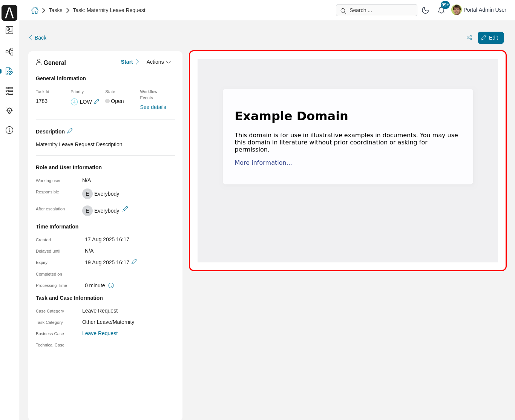515x420 pixels.
Task: Open the Dashboard sidebar icon
Action: coord(9,30)
